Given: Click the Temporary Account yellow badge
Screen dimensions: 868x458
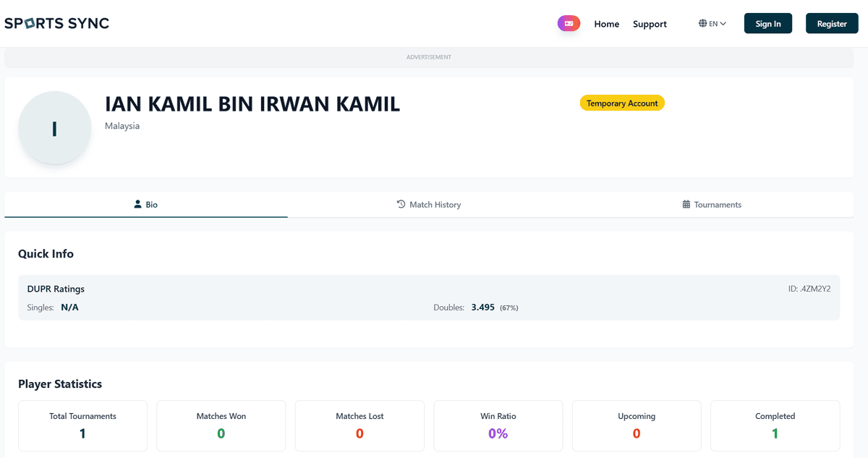Looking at the screenshot, I should pyautogui.click(x=622, y=103).
